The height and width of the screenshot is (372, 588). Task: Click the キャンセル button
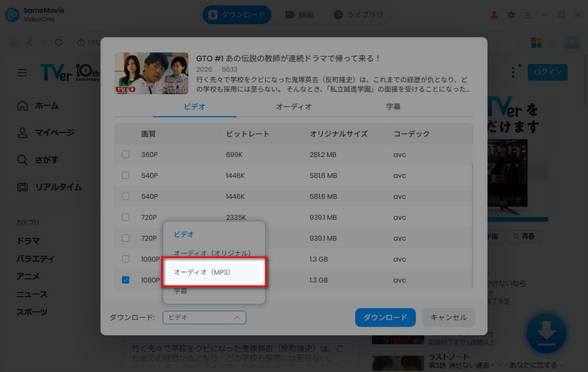pos(448,318)
